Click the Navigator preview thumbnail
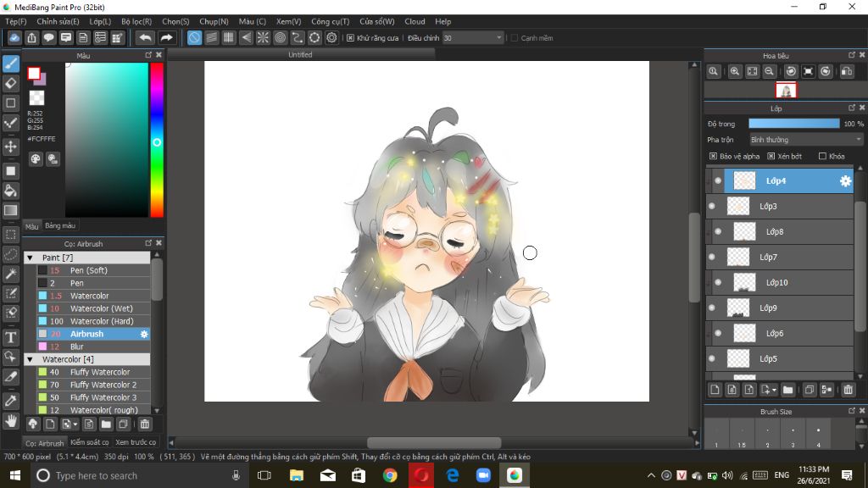 [x=786, y=90]
